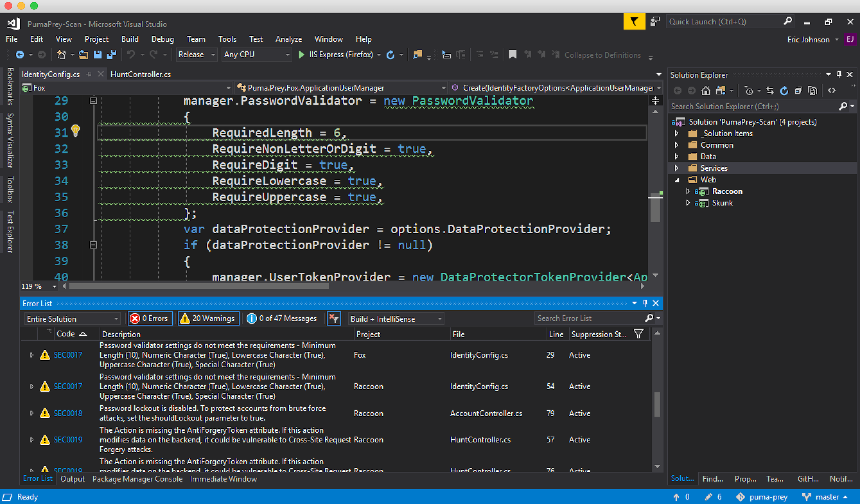This screenshot has height=504, width=860.
Task: Click the yellow notifications filter flag icon
Action: click(x=634, y=22)
